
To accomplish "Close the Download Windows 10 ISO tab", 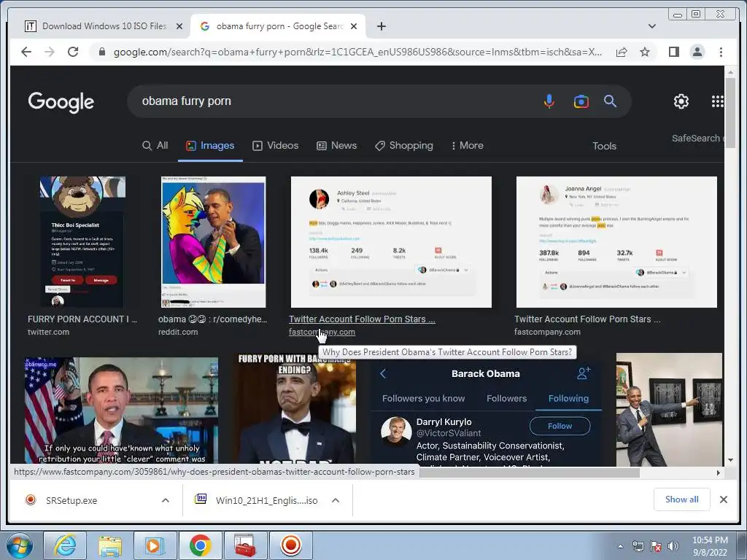I will 179,26.
